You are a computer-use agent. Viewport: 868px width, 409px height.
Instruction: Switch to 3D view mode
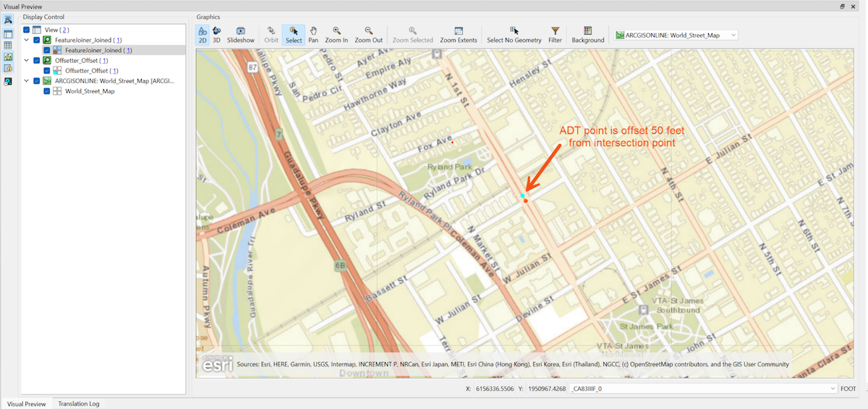(x=216, y=35)
